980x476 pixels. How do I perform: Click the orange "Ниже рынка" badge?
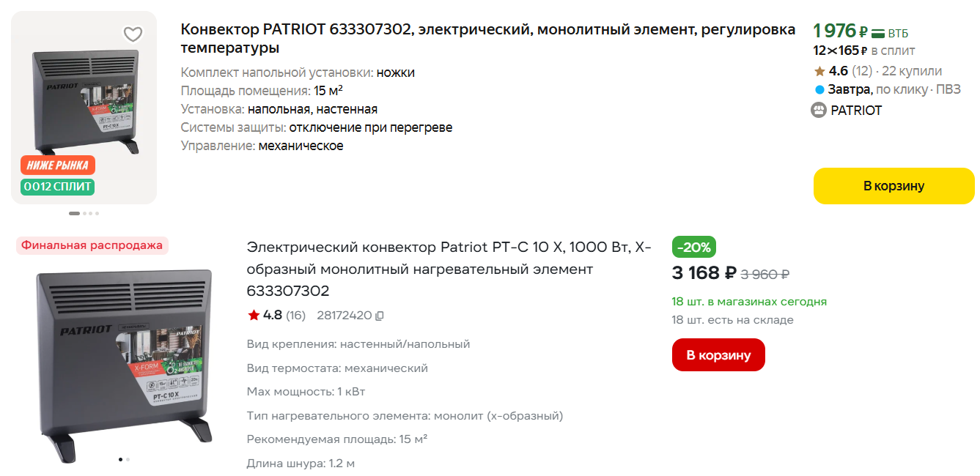pos(57,165)
